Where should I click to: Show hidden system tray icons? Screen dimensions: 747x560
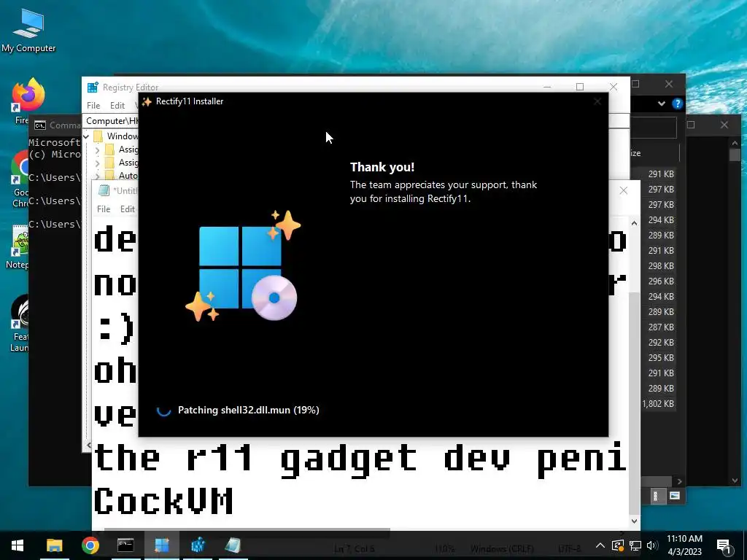click(600, 545)
